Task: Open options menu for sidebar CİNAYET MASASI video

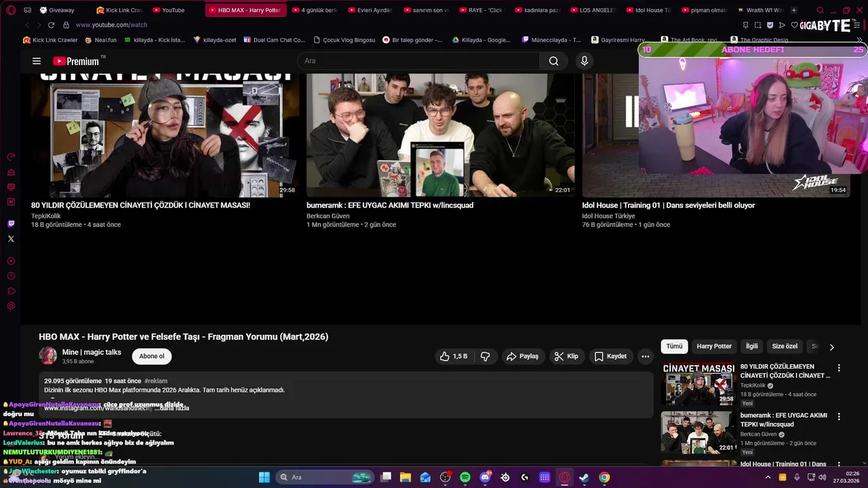Action: [x=839, y=368]
